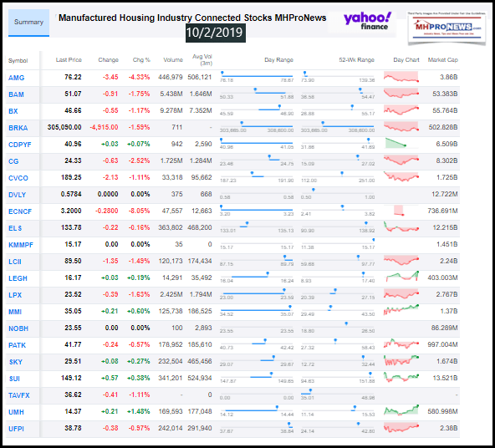The height and width of the screenshot is (448, 495).
Task: Click CVCO average volume 95,662
Action: pyautogui.click(x=202, y=177)
